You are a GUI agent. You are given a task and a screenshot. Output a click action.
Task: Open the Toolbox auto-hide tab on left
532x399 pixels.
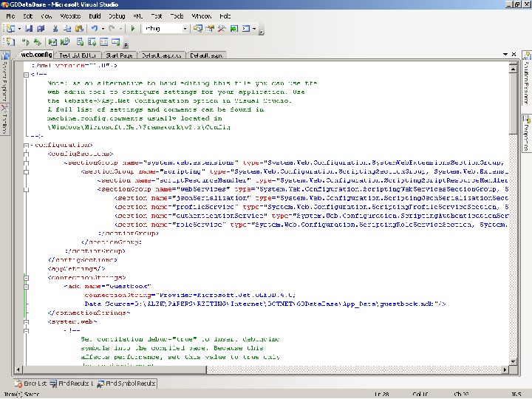[4, 121]
